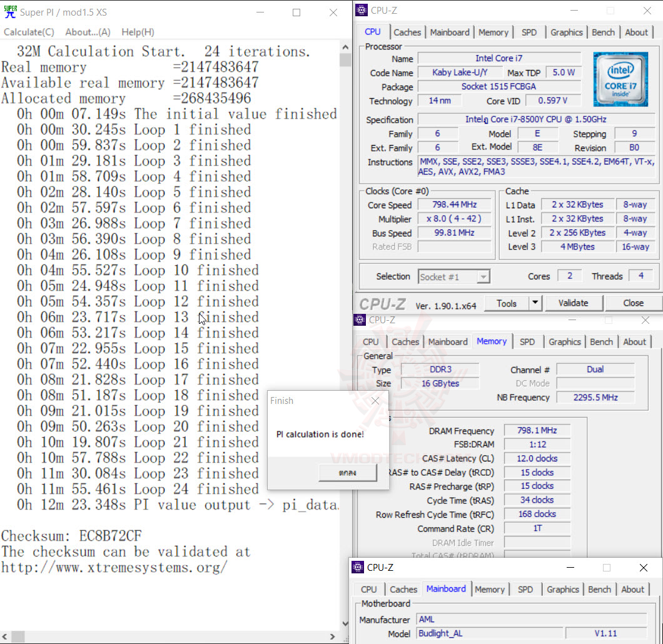The width and height of the screenshot is (663, 644).
Task: Open About tab in bottom Mainboard CPU-Z window
Action: (632, 590)
